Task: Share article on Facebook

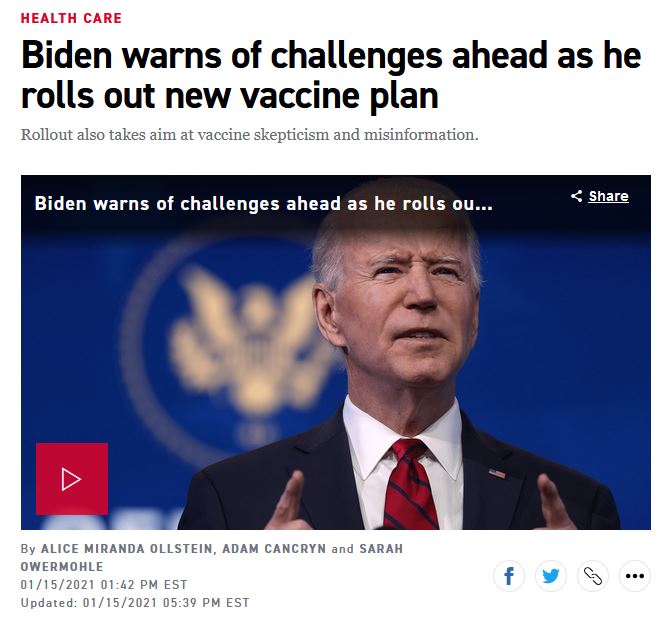Action: click(x=509, y=576)
